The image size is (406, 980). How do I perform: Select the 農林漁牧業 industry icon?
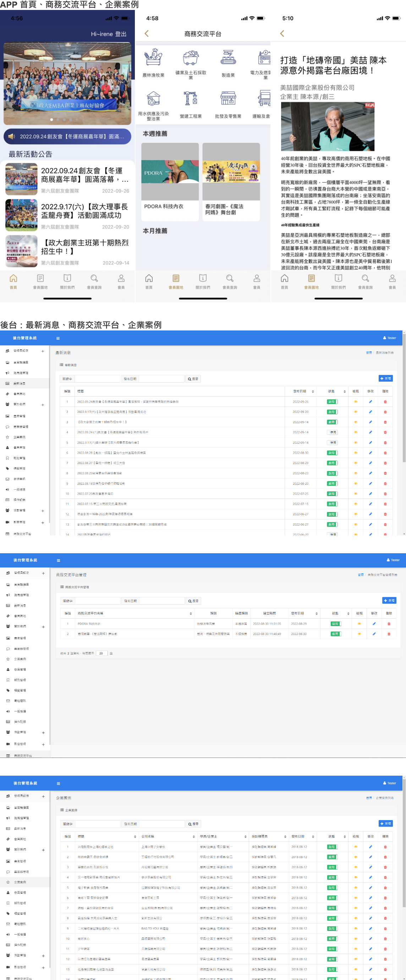[153, 58]
